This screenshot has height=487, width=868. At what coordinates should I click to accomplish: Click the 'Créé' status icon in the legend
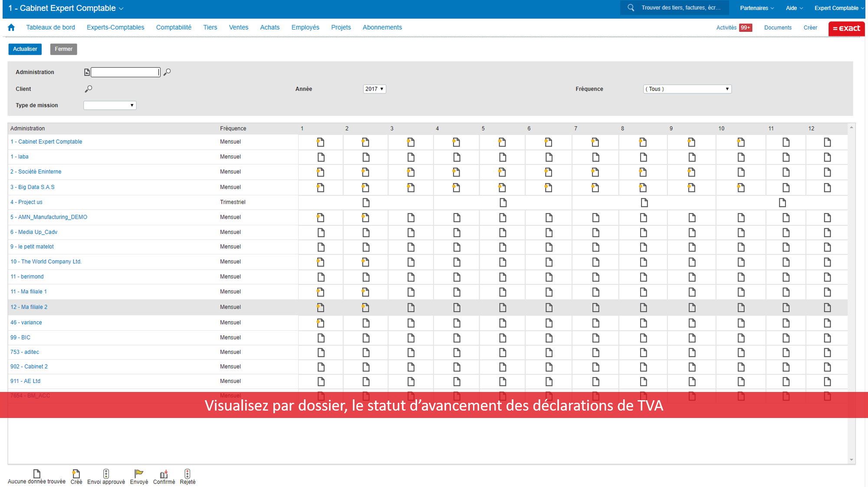76,473
